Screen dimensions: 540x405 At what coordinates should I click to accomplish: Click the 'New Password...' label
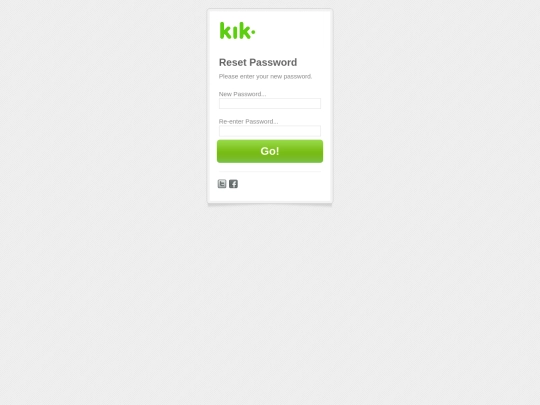(x=242, y=94)
